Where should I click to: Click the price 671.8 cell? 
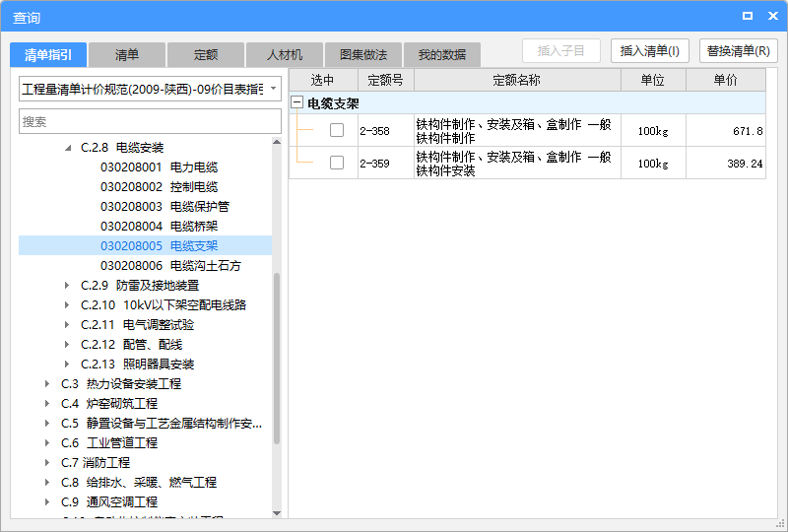(726, 131)
